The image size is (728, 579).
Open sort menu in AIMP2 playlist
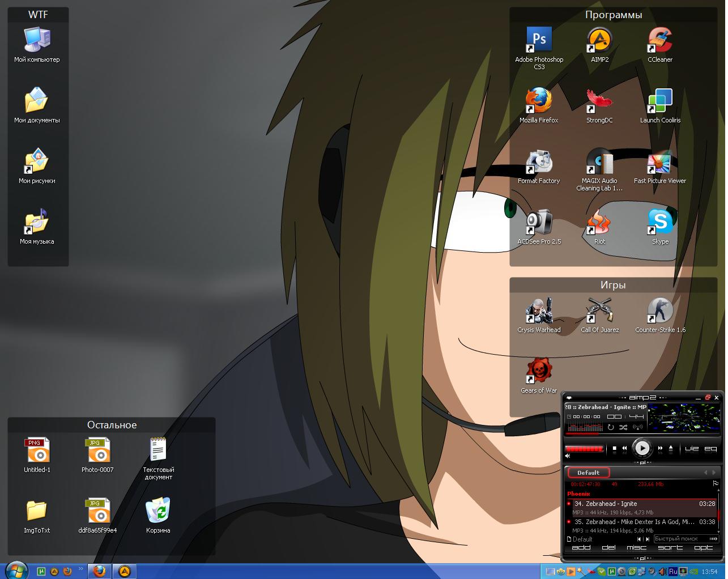tap(671, 547)
